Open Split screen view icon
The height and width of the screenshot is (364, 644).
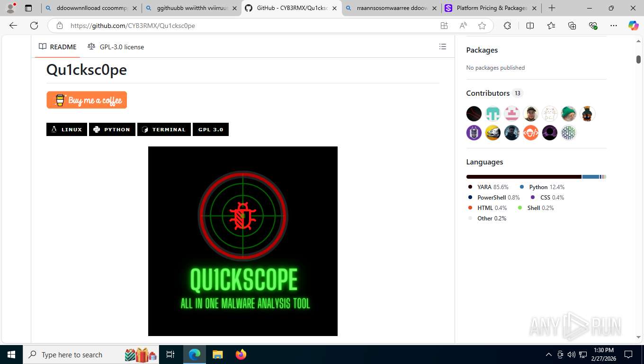pyautogui.click(x=530, y=26)
